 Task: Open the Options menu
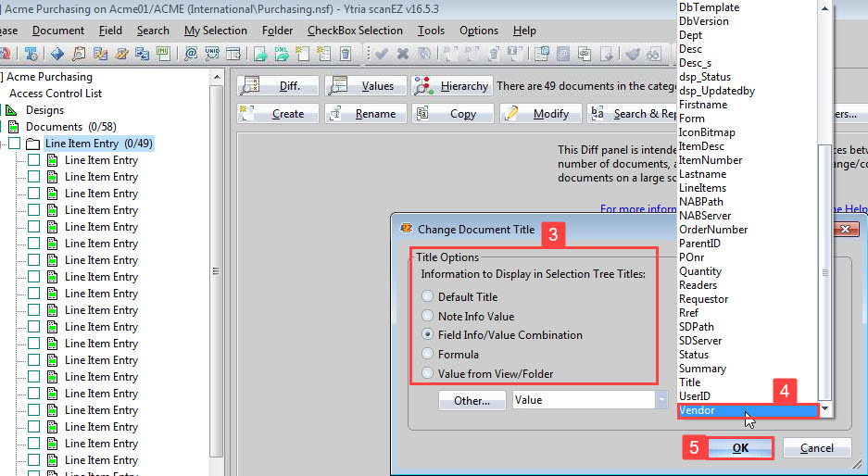click(x=479, y=31)
